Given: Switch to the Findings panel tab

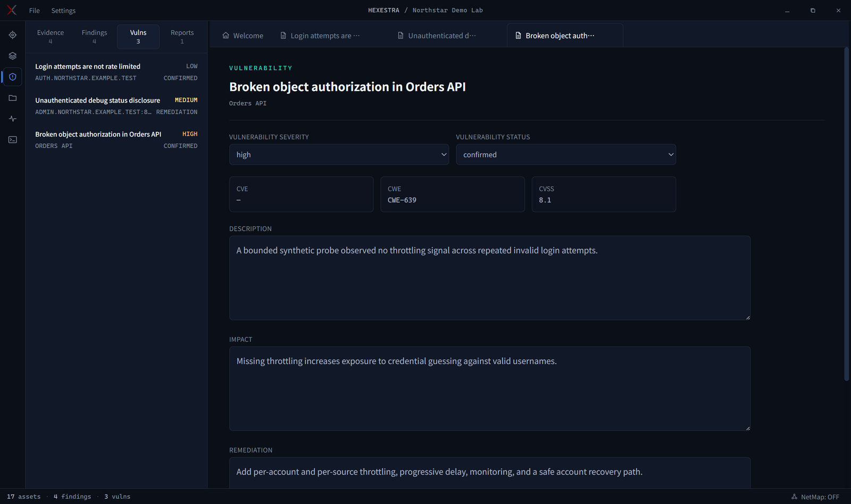Looking at the screenshot, I should pos(94,37).
